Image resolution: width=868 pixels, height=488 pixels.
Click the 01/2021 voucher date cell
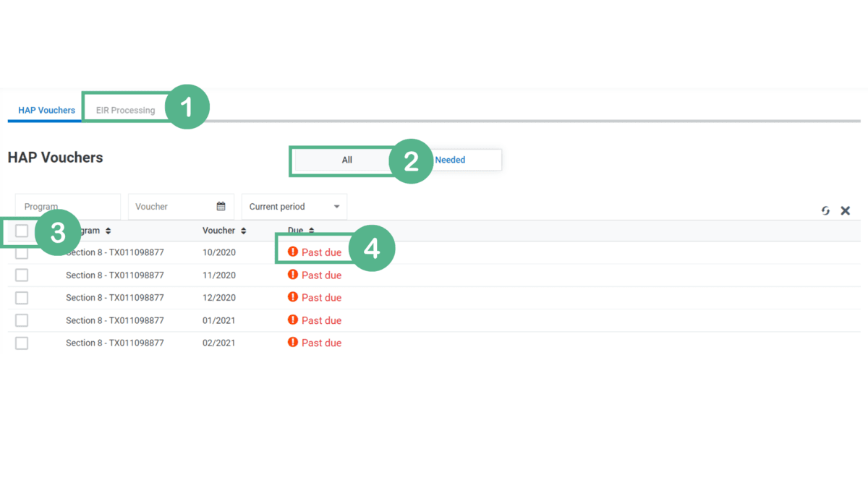click(x=219, y=320)
